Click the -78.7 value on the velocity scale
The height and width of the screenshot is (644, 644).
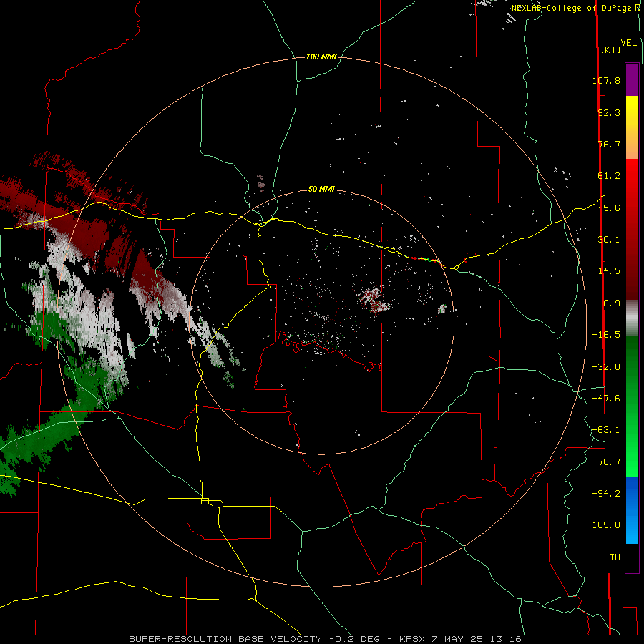[606, 462]
